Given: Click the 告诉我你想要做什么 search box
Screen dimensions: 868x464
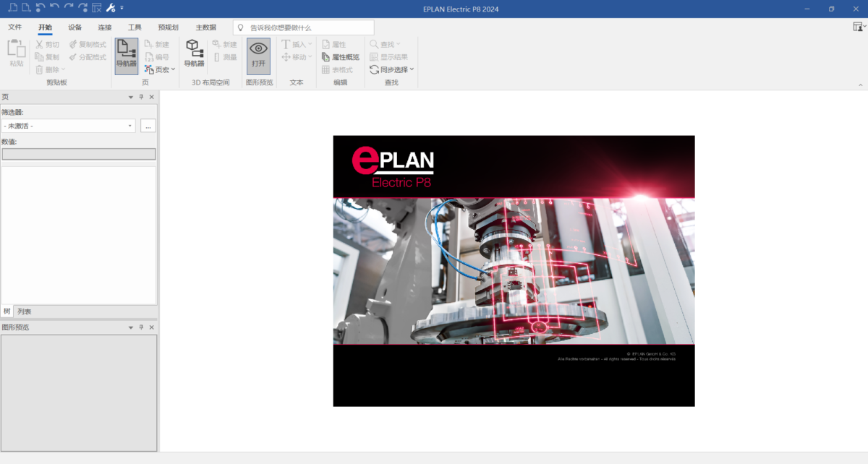Looking at the screenshot, I should pyautogui.click(x=304, y=27).
